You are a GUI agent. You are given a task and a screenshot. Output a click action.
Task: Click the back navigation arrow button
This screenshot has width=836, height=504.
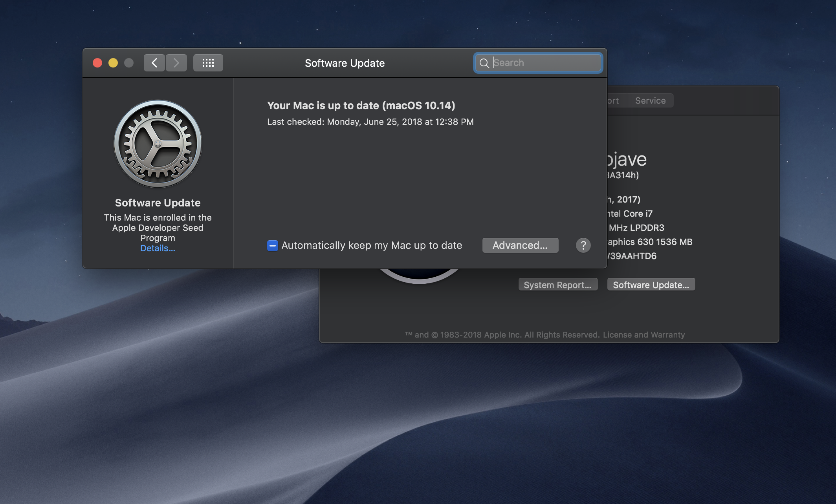154,62
